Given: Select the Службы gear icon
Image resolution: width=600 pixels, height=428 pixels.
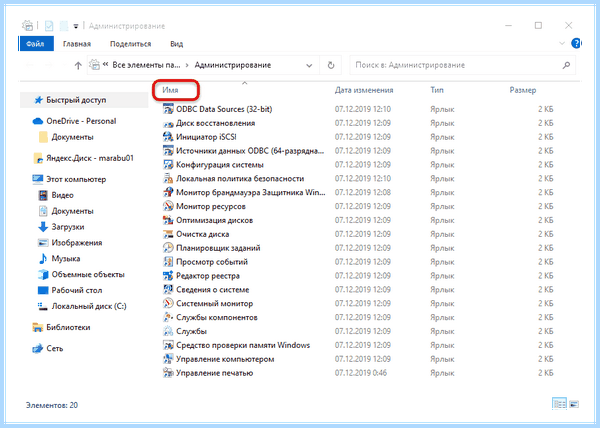Looking at the screenshot, I should point(168,331).
